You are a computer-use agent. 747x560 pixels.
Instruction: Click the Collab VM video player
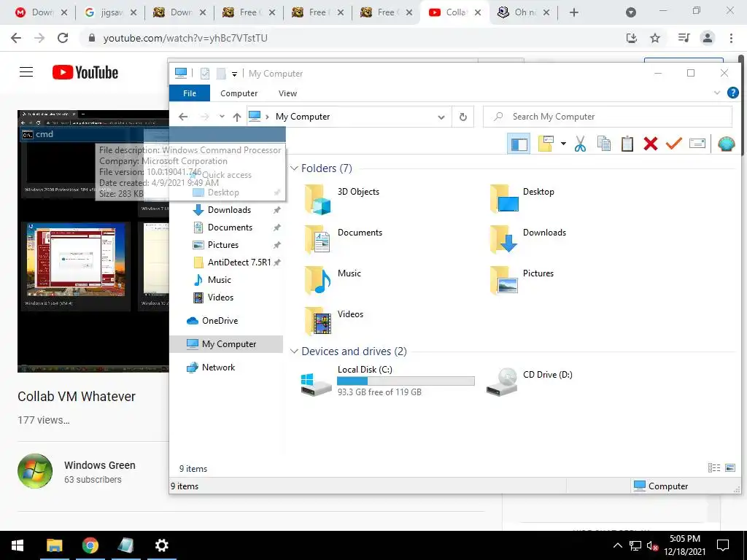click(93, 241)
